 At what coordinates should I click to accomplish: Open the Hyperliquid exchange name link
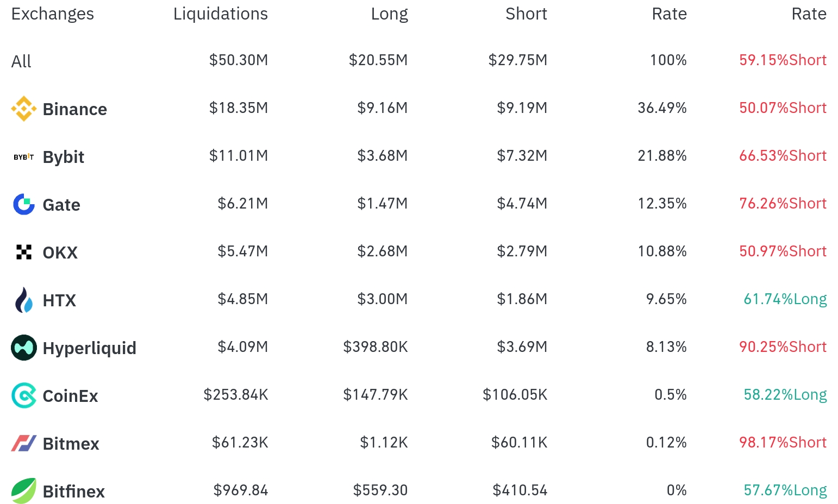89,348
